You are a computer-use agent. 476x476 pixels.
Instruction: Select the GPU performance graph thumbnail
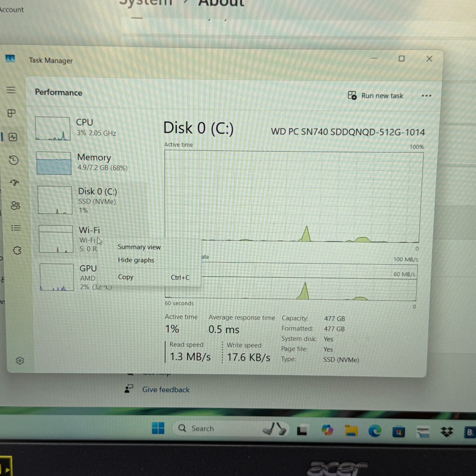click(x=57, y=277)
